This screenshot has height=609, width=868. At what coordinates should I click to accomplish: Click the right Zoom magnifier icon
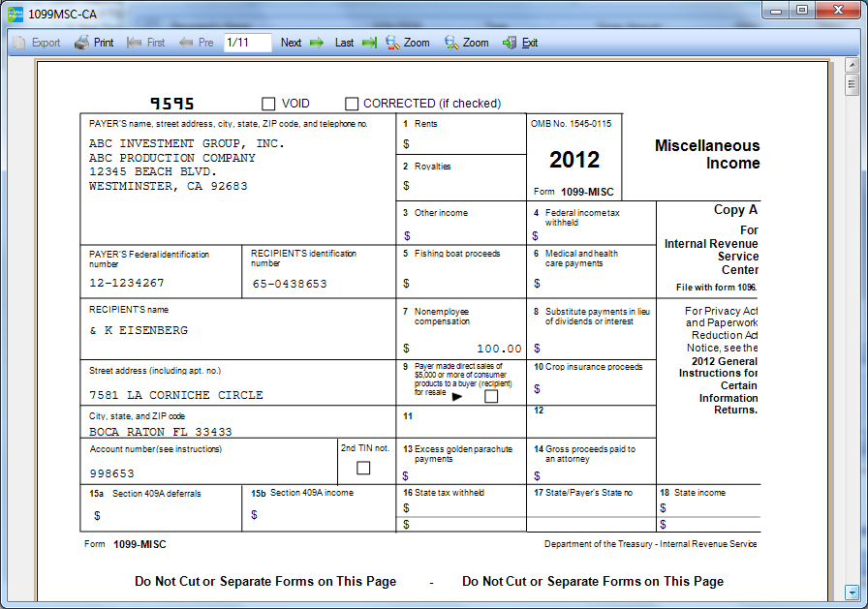(451, 43)
